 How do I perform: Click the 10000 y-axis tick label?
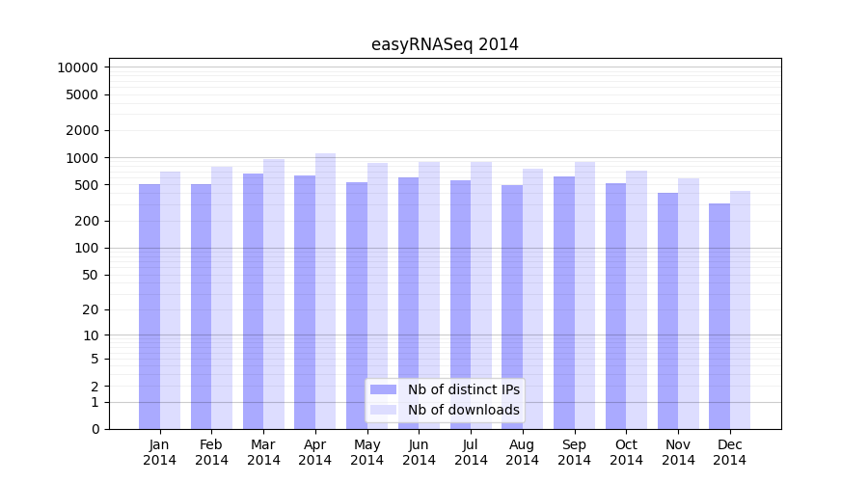click(x=77, y=67)
